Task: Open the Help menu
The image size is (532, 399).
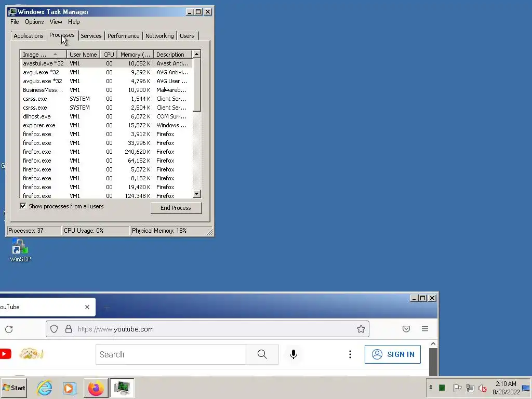Action: [74, 22]
